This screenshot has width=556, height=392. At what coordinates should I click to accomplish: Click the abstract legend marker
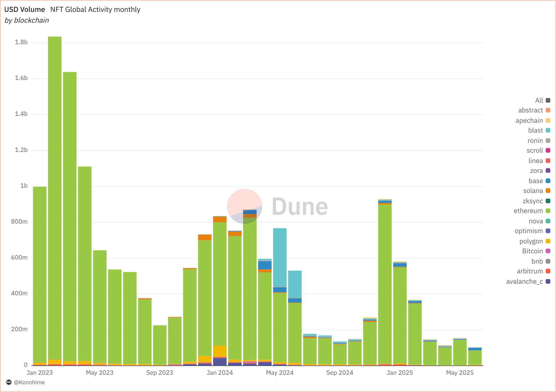pyautogui.click(x=548, y=110)
